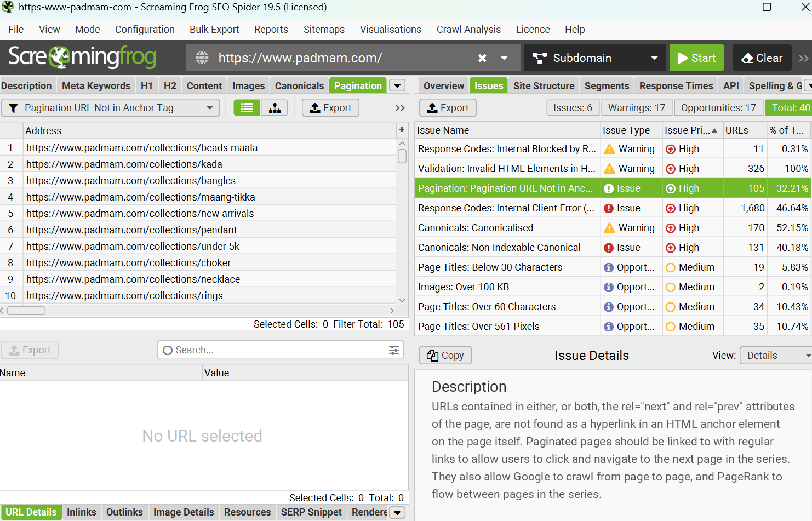The image size is (812, 521).
Task: Clear the URL with the X icon
Action: (482, 58)
